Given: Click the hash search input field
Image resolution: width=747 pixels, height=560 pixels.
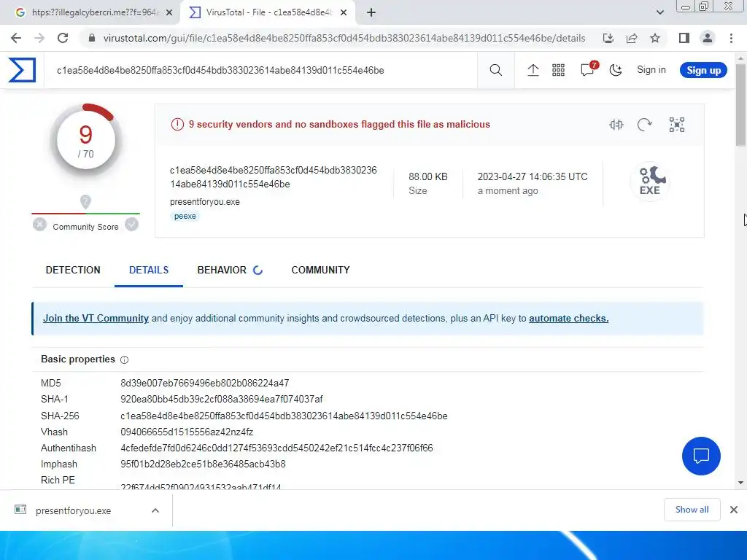Looking at the screenshot, I should (260, 71).
